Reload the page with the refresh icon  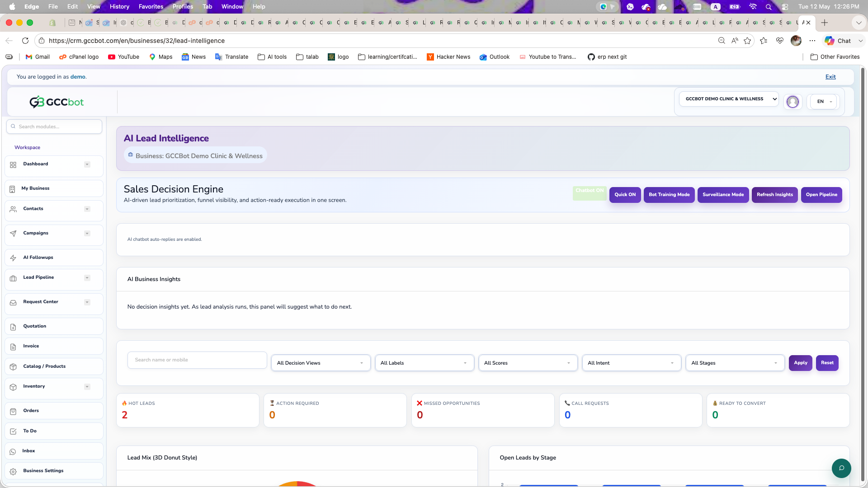point(25,41)
